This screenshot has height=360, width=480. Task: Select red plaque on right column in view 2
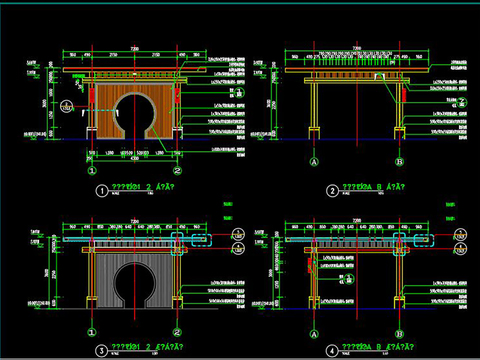coord(404,95)
